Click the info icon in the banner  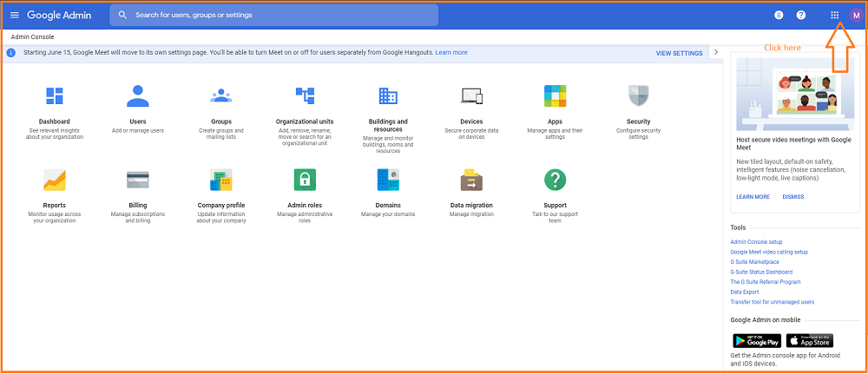pos(11,53)
